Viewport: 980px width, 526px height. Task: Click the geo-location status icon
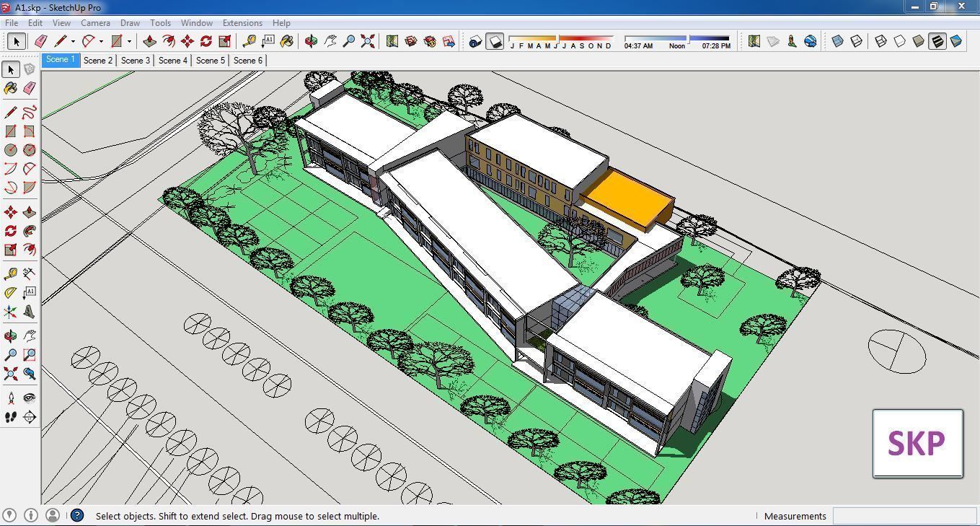10,515
